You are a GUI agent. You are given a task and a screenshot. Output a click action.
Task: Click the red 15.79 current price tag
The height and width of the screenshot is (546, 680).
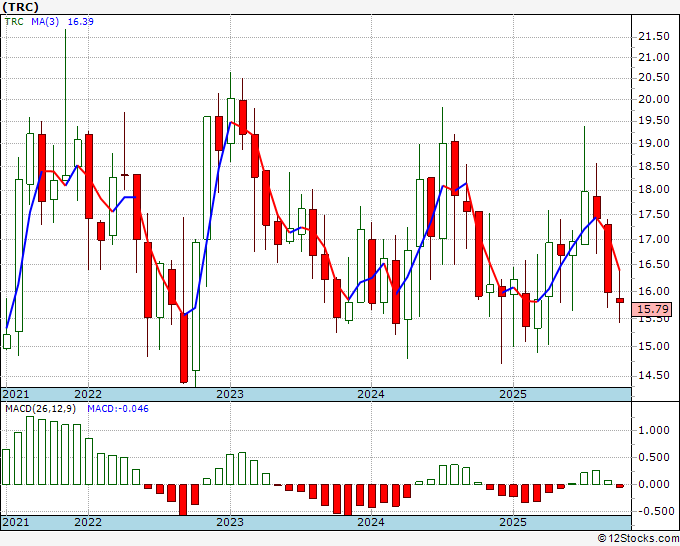click(654, 309)
